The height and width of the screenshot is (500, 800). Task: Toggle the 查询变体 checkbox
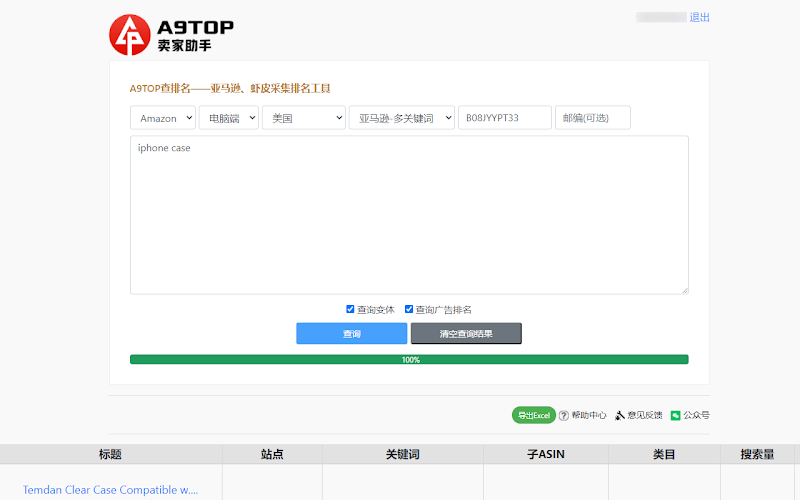[350, 309]
